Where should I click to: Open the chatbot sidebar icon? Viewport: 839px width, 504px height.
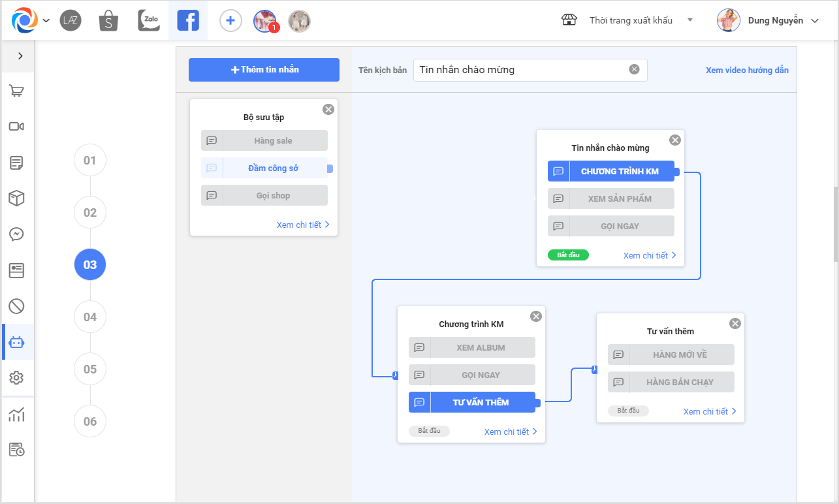[x=17, y=342]
